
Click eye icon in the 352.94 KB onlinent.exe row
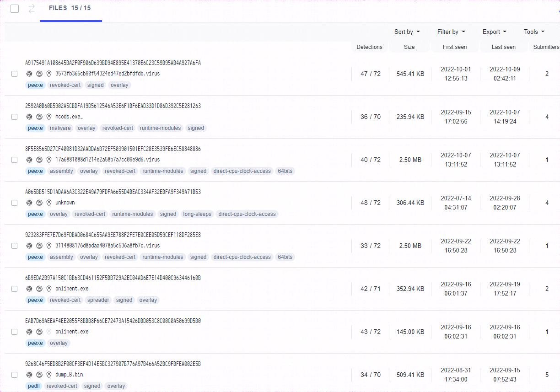pos(29,289)
